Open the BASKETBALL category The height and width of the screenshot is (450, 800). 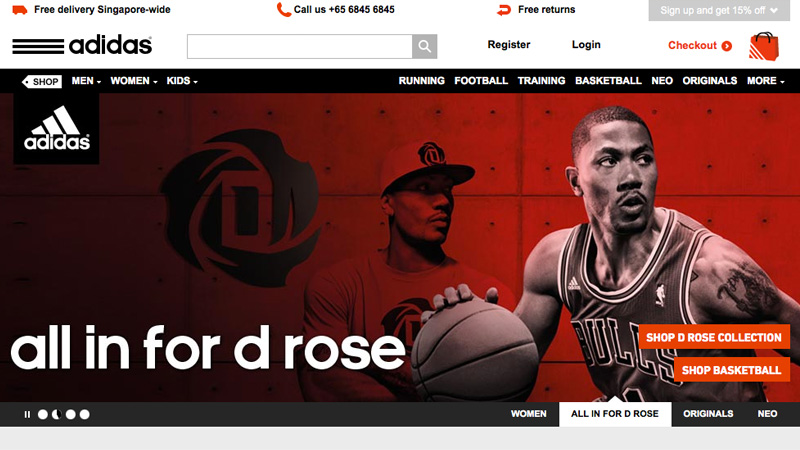coord(608,81)
